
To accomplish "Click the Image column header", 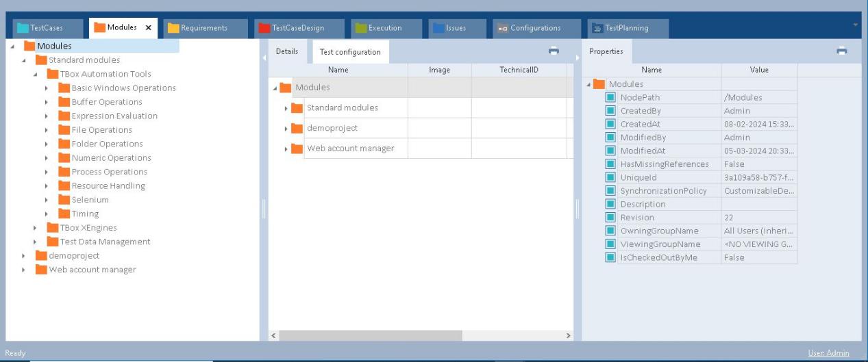I will click(440, 70).
